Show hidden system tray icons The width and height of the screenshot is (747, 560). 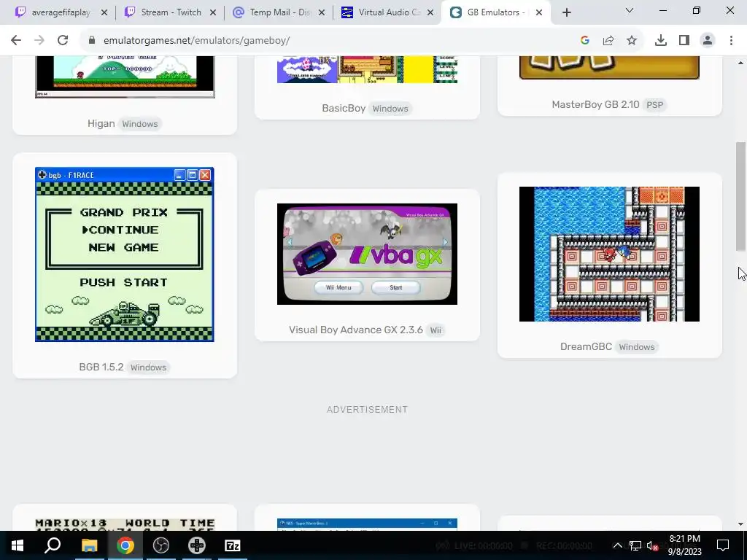tap(617, 545)
